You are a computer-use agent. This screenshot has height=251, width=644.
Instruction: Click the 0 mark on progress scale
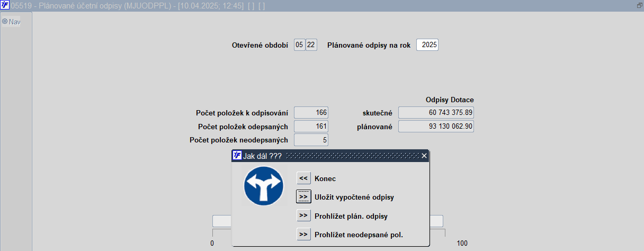point(212,243)
